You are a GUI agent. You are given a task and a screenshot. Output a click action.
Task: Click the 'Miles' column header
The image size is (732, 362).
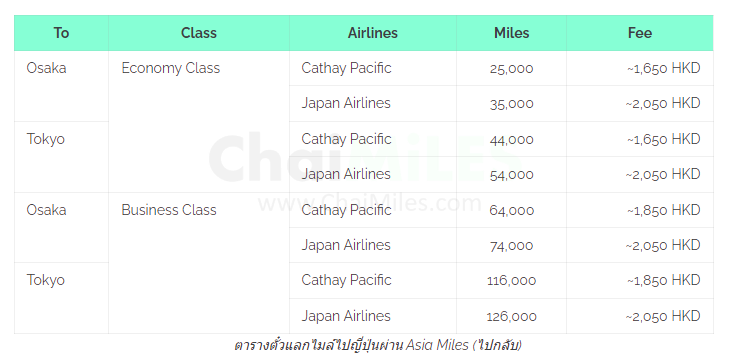click(511, 33)
